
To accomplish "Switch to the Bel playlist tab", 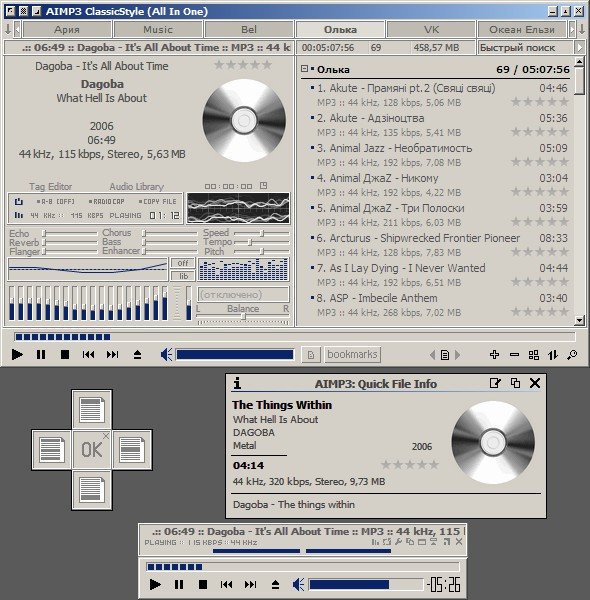I will click(249, 29).
